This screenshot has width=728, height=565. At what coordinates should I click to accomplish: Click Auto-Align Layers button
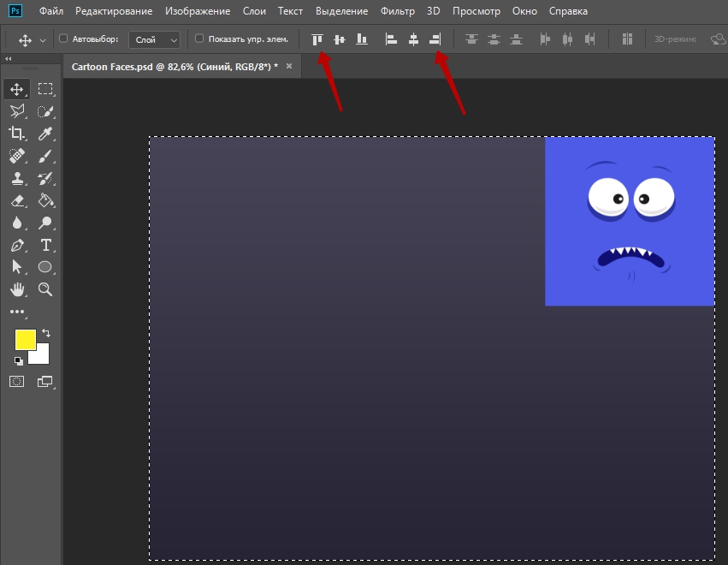click(x=627, y=39)
